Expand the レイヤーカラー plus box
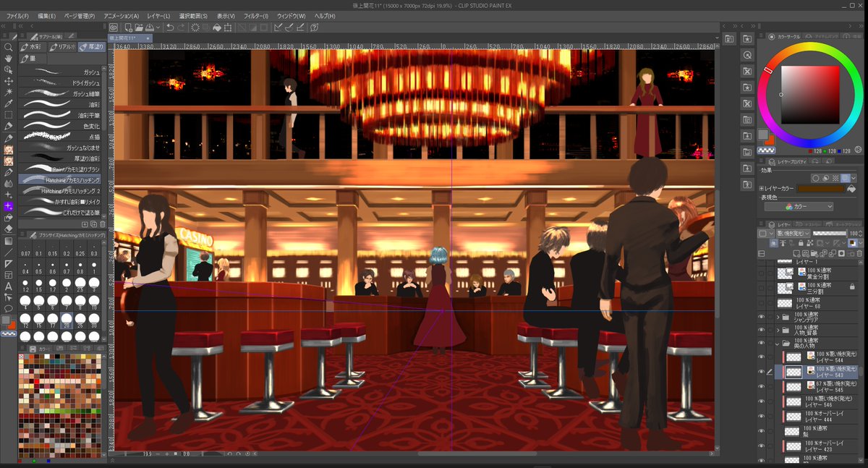The width and height of the screenshot is (868, 468). pyautogui.click(x=762, y=189)
